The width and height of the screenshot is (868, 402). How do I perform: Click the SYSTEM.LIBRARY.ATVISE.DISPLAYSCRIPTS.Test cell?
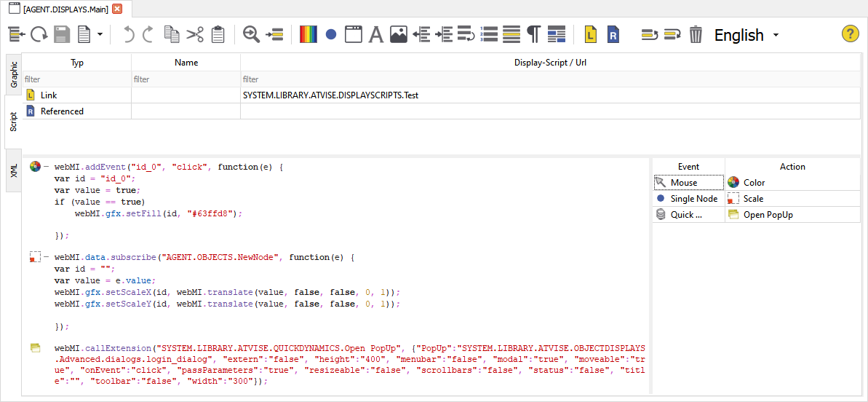[x=551, y=95]
